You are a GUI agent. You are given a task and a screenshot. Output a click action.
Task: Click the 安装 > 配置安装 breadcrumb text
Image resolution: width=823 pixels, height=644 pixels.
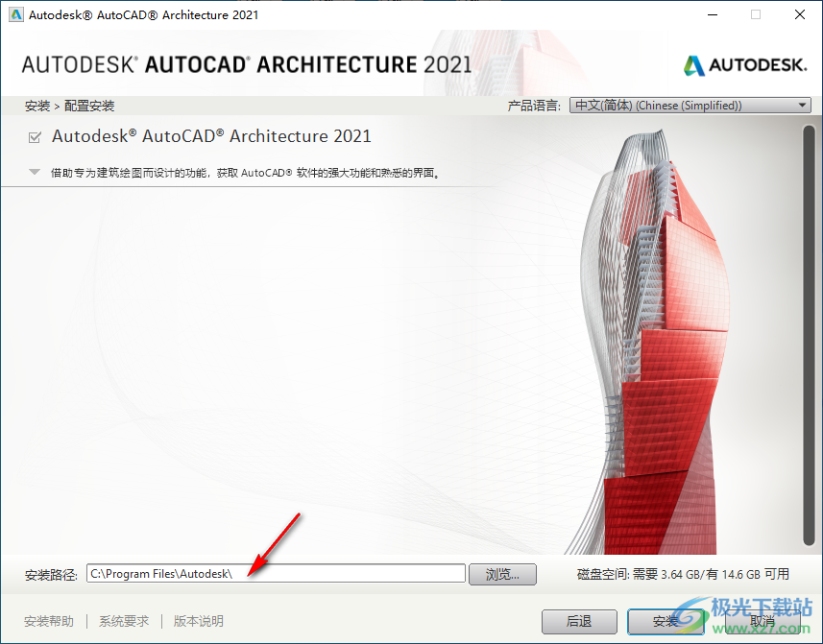click(69, 106)
